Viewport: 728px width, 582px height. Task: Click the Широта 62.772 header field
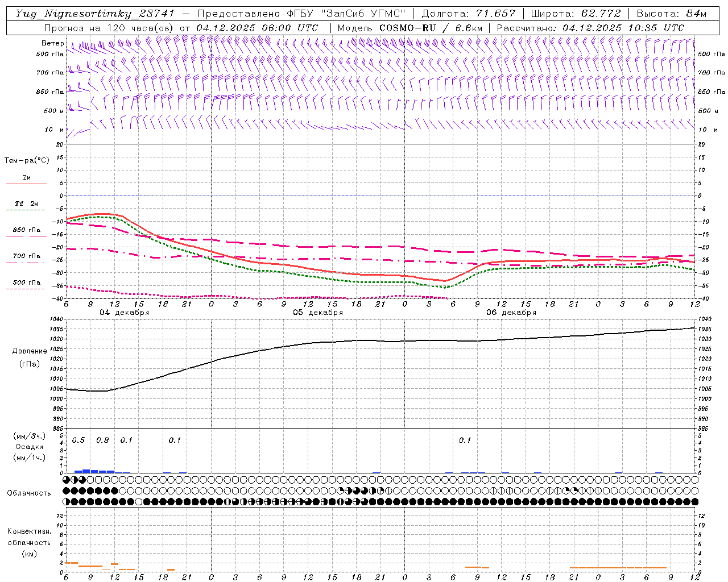575,14
